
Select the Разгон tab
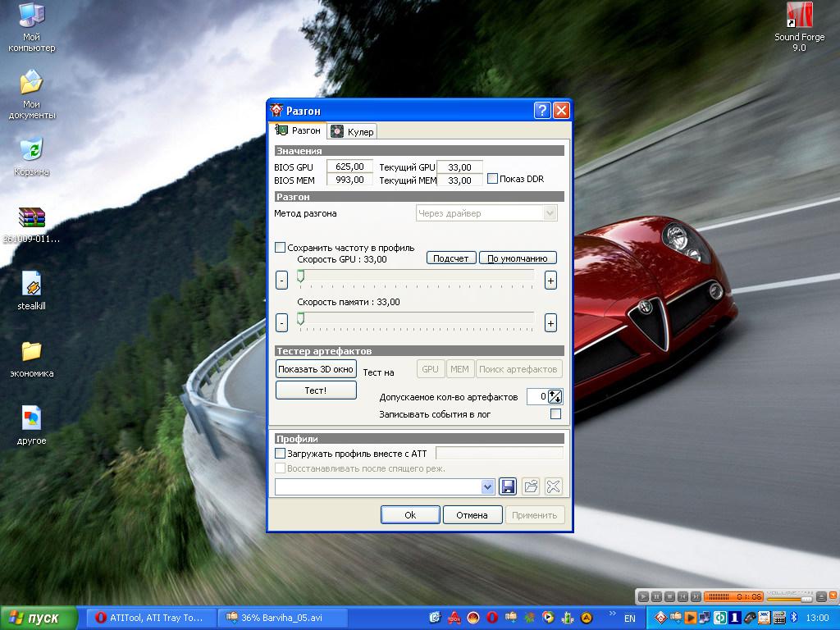point(298,130)
